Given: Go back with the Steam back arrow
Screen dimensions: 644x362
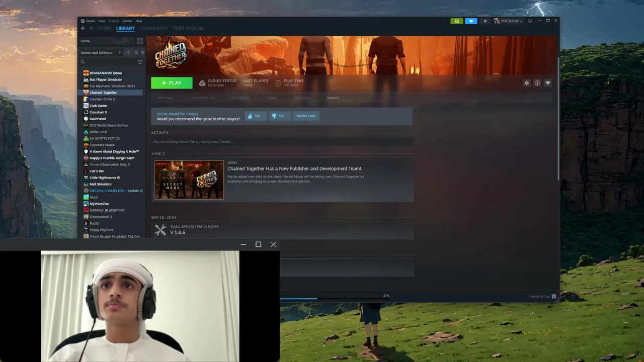Looking at the screenshot, I should (83, 28).
